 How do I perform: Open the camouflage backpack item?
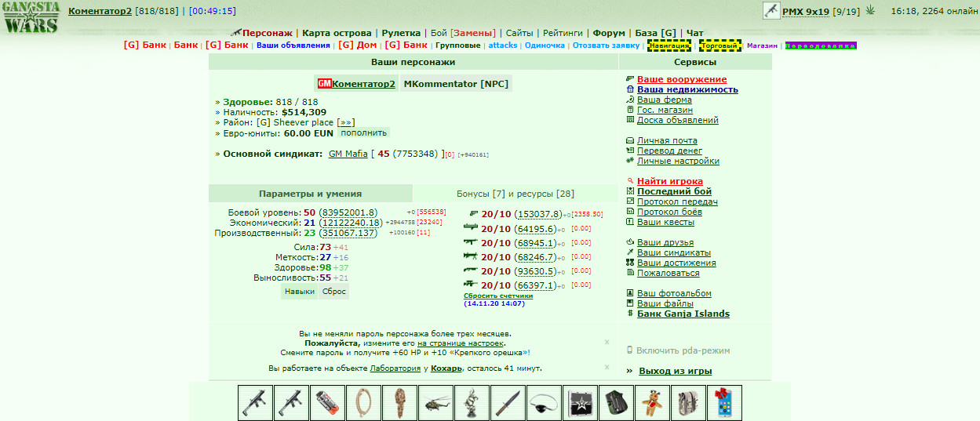(688, 403)
